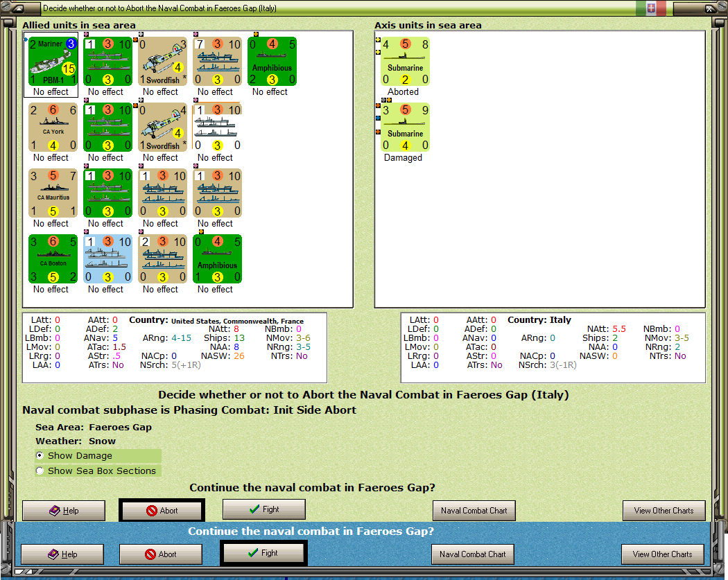This screenshot has height=580, width=728.
Task: Select the CA Boston cruiser unit
Action: [x=53, y=259]
